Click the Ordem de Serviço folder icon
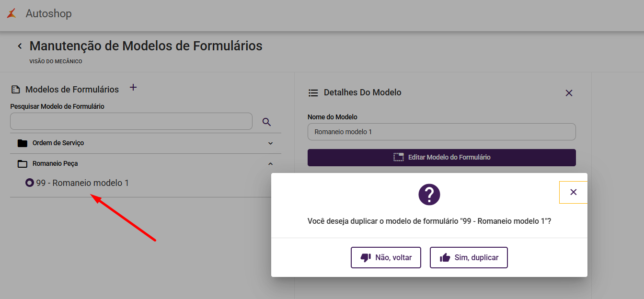This screenshot has height=299, width=644. 22,143
